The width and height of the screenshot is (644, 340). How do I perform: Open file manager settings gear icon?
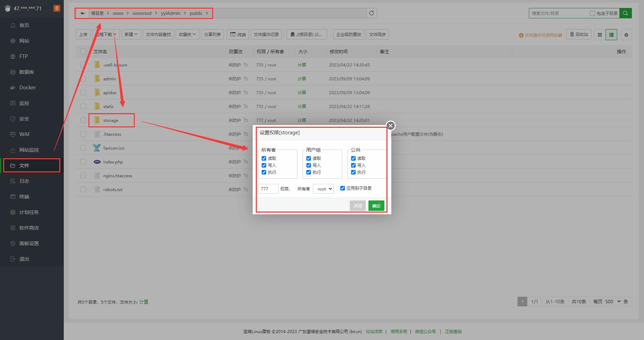click(x=626, y=35)
